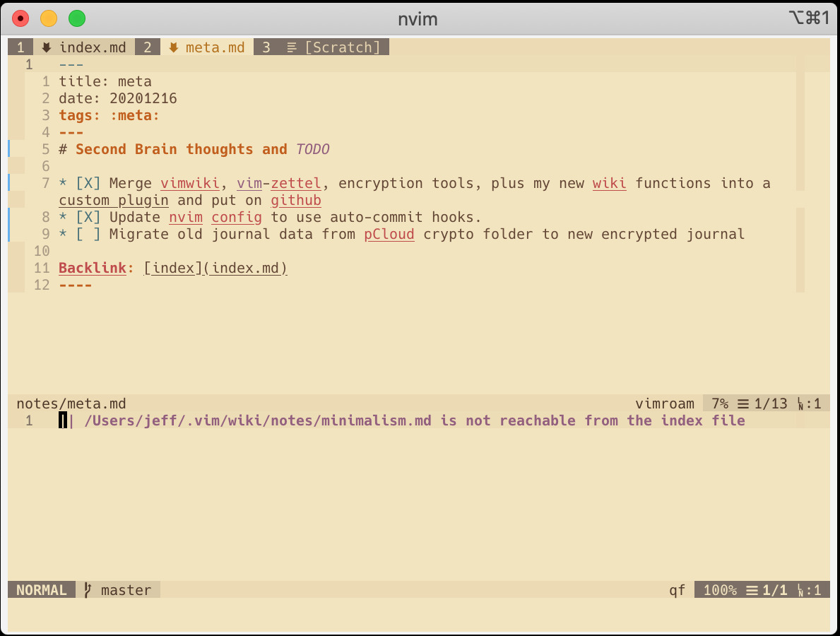This screenshot has width=840, height=636.
Task: Click the git branch icon beside master
Action: point(88,590)
